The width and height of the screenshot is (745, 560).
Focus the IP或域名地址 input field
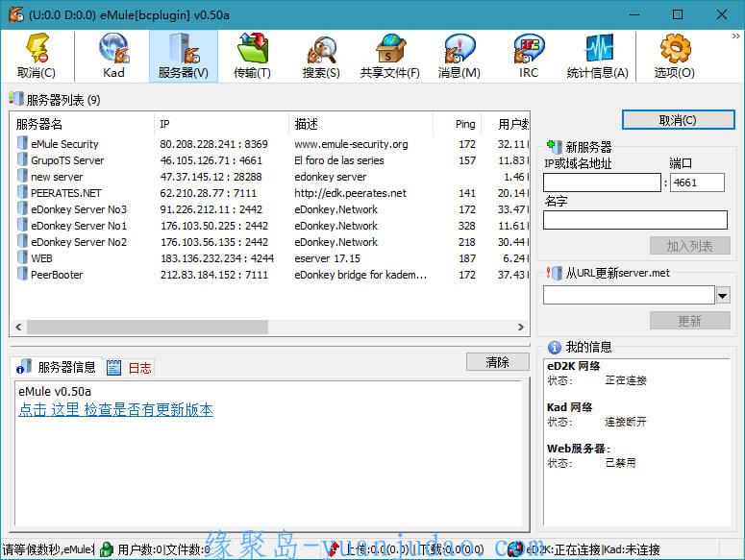coord(602,183)
